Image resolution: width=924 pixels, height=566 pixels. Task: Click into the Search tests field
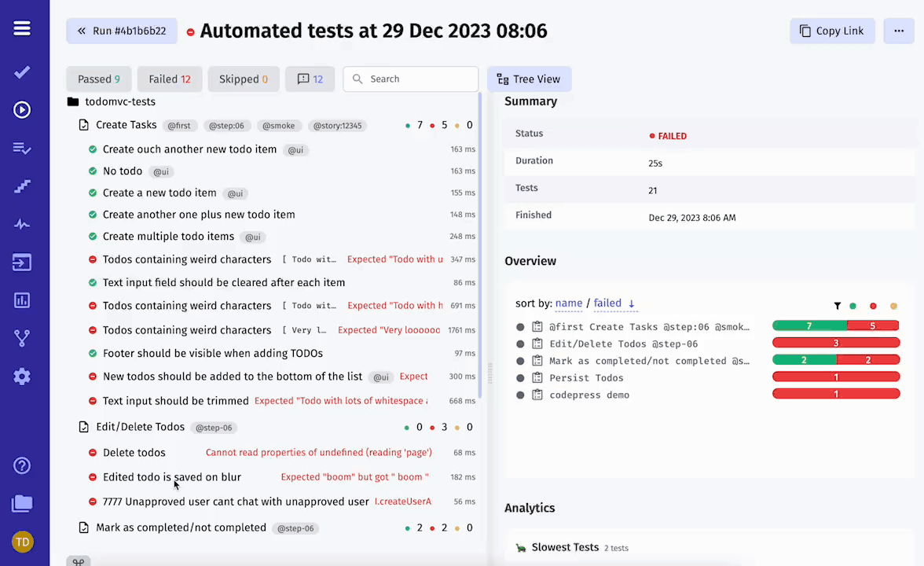point(411,79)
